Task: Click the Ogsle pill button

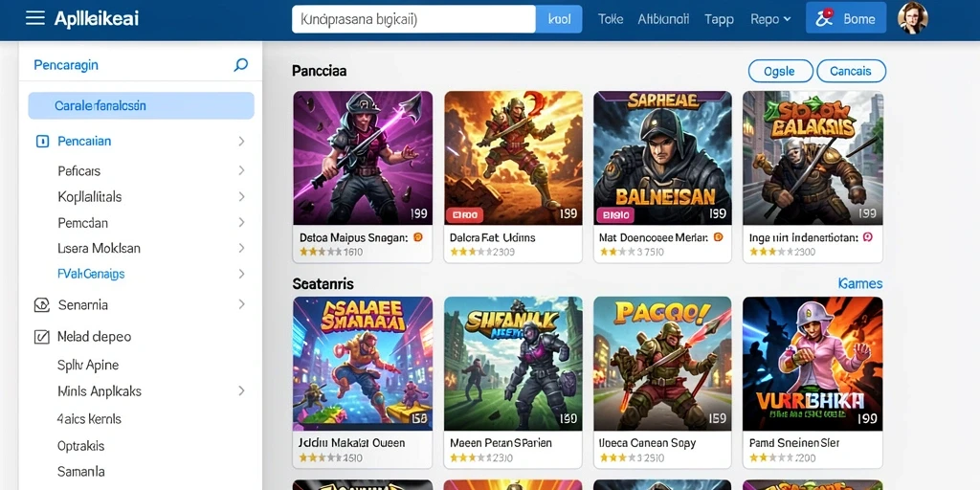Action: [780, 71]
